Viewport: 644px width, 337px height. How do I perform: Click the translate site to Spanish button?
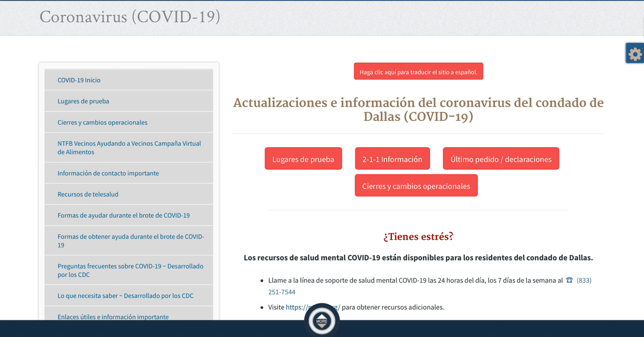pyautogui.click(x=418, y=72)
